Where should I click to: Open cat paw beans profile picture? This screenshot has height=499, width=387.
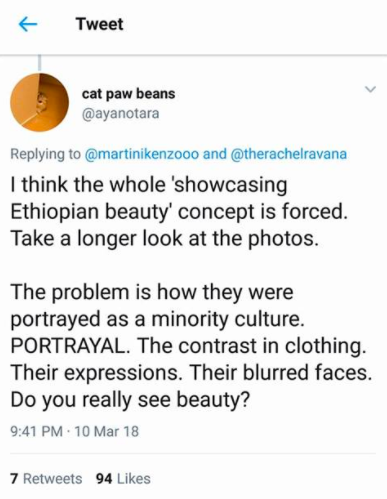(x=39, y=102)
